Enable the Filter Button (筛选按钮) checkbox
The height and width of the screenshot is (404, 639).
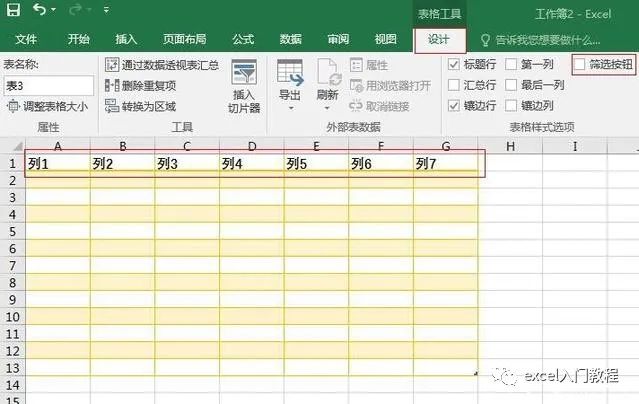tap(580, 64)
